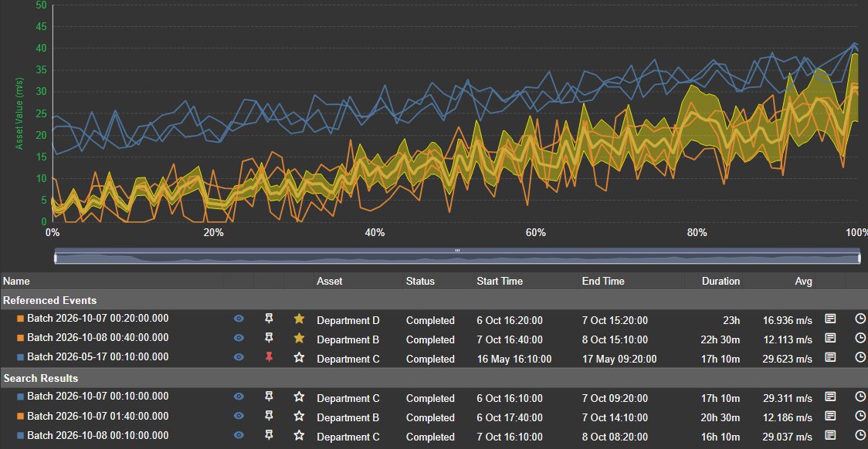Click clock icon on Batch 2026-10-07 00:20:00.000 row
Image resolution: width=868 pixels, height=449 pixels.
click(860, 319)
